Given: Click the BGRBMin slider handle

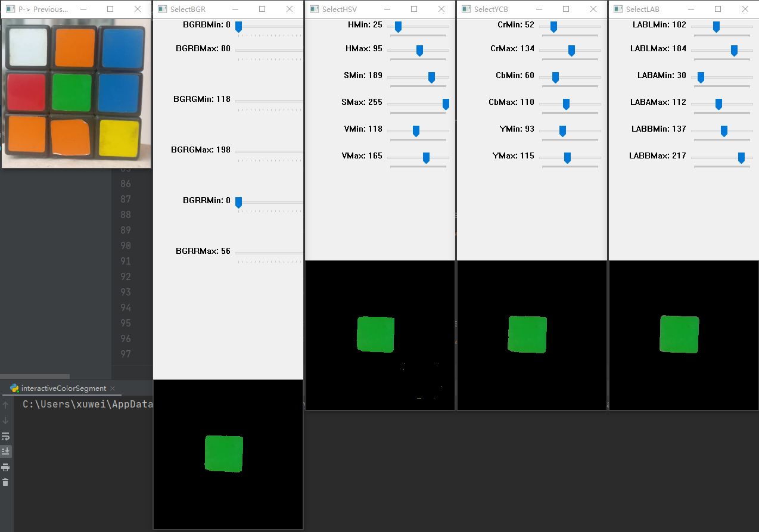Looking at the screenshot, I should 238,27.
